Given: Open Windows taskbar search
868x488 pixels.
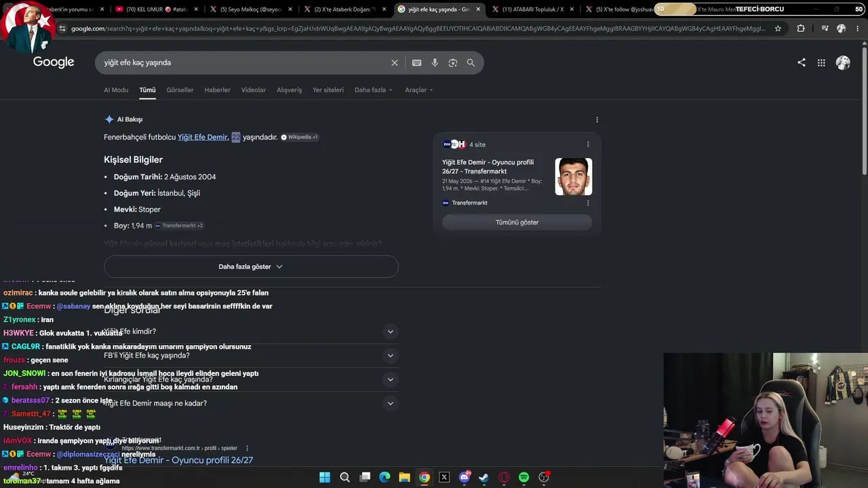Looking at the screenshot, I should [x=344, y=477].
